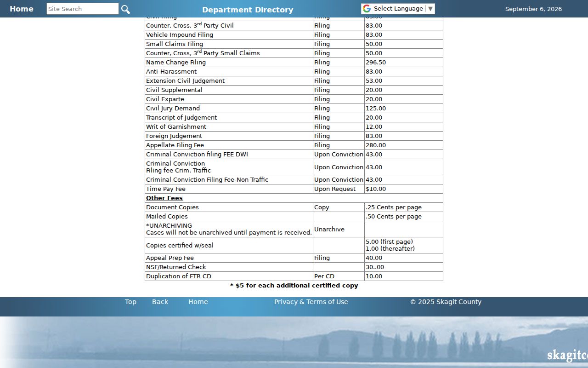Screen dimensions: 588x368
Task: Open the Select Language dropdown
Action: 398,9
